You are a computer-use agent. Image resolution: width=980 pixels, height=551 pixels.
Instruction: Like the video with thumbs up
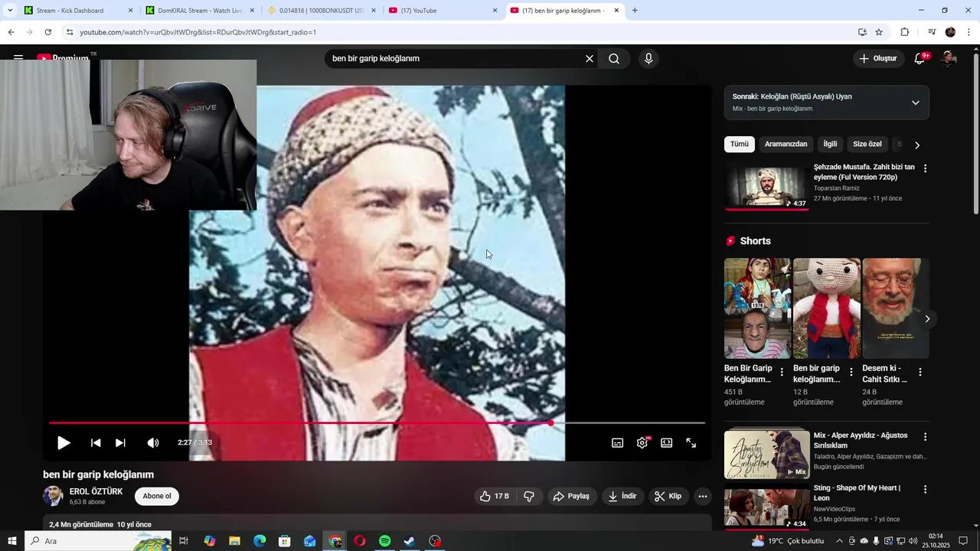pyautogui.click(x=494, y=497)
